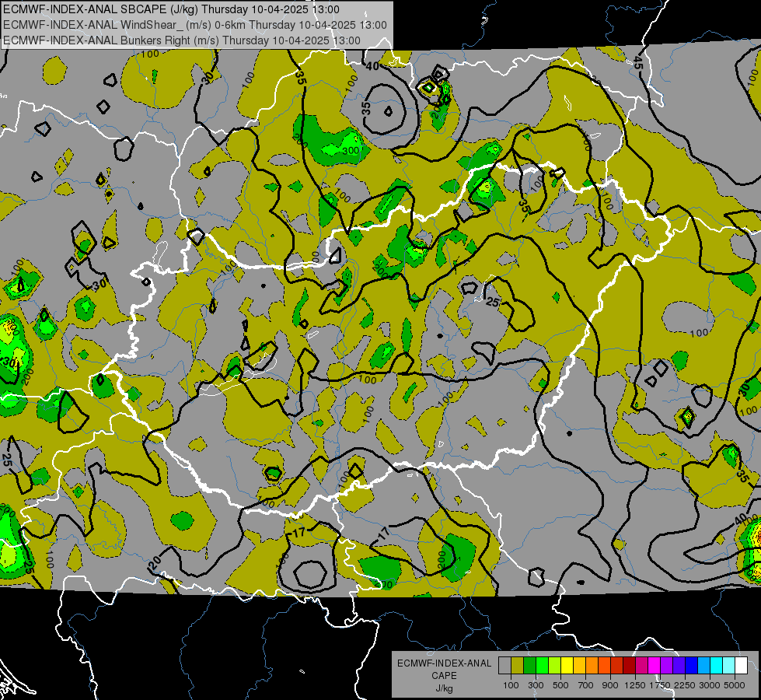
Task: Pick the dark red legend swatch
Action: (630, 666)
